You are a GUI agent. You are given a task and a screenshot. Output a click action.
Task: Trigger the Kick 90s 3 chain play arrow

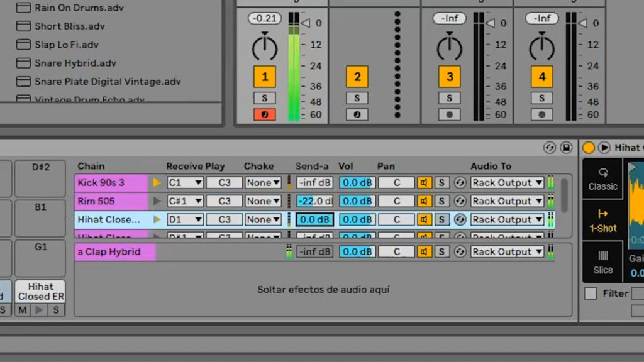click(156, 182)
